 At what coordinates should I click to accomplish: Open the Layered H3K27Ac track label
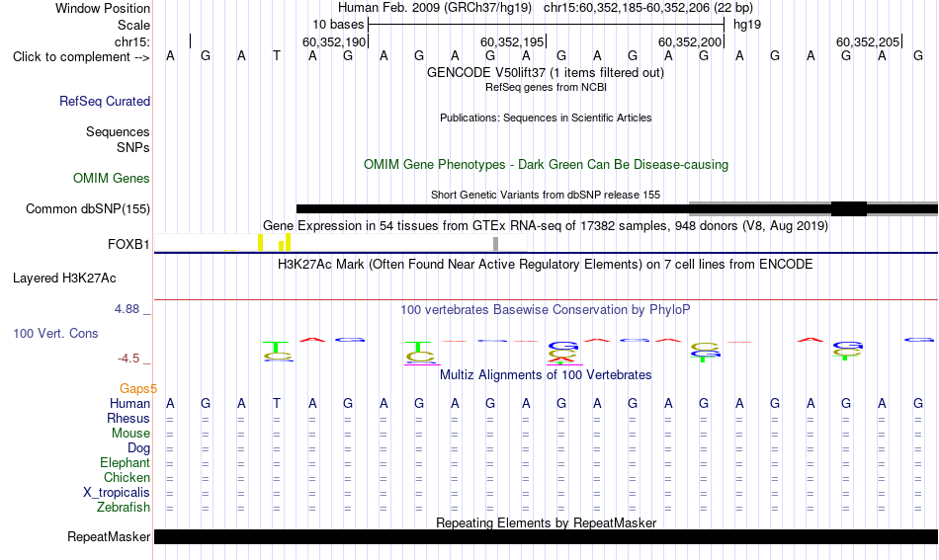coord(64,279)
